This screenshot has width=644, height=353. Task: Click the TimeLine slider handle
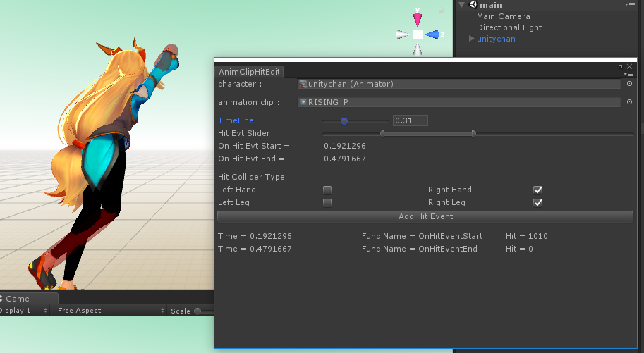pos(344,121)
